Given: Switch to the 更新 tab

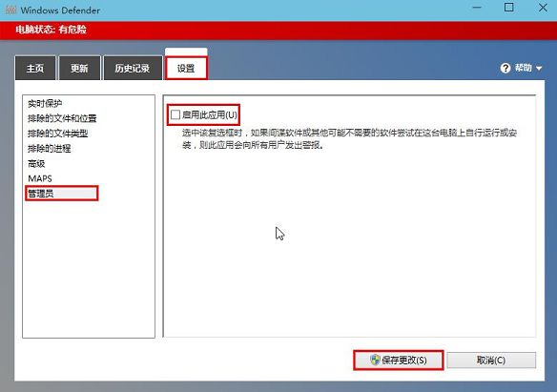Looking at the screenshot, I should coord(79,68).
